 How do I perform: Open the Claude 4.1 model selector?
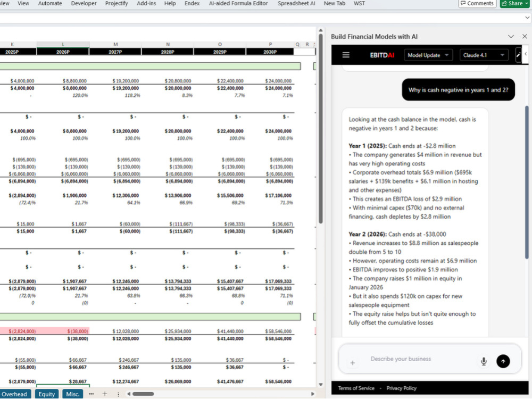coord(484,55)
